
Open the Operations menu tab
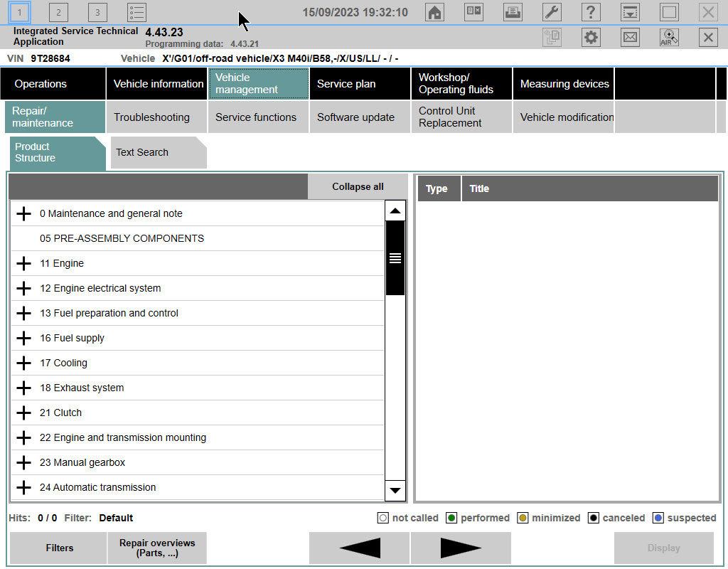click(x=53, y=84)
